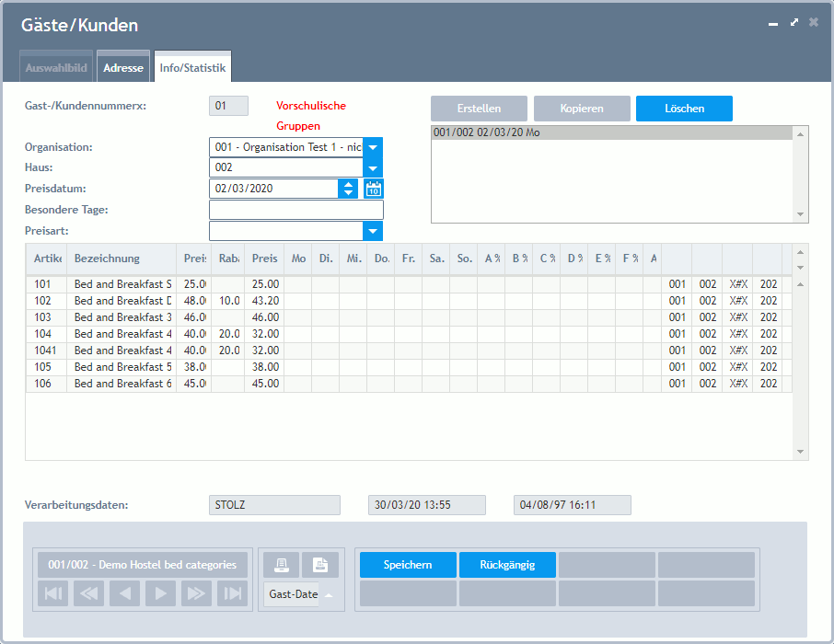Maximize the Gäste/Kunden window
This screenshot has width=834, height=644.
794,22
